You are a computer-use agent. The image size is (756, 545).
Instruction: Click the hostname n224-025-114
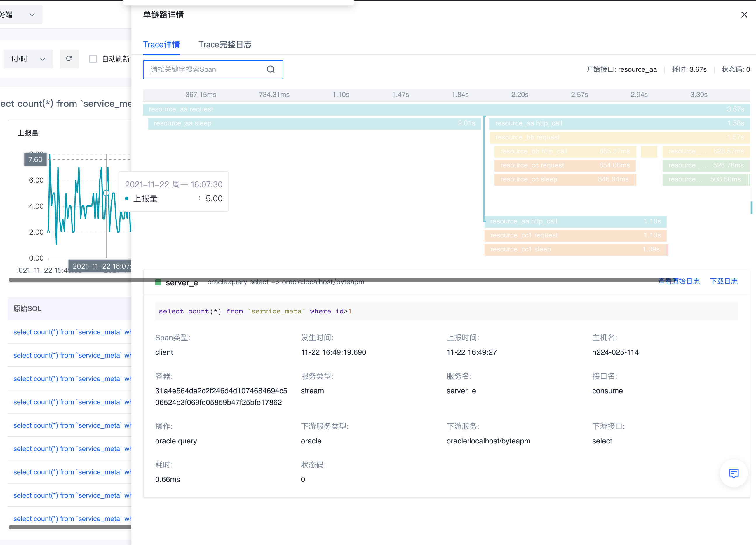click(x=615, y=352)
